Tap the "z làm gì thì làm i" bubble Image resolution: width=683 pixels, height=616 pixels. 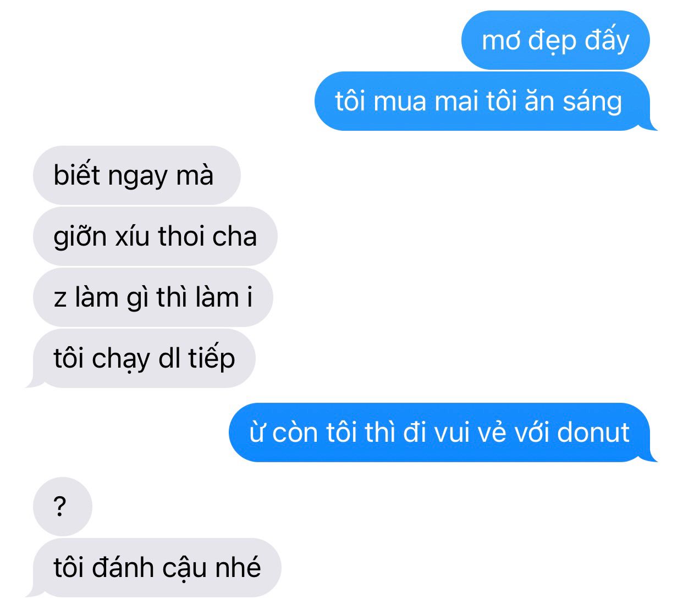tap(153, 297)
